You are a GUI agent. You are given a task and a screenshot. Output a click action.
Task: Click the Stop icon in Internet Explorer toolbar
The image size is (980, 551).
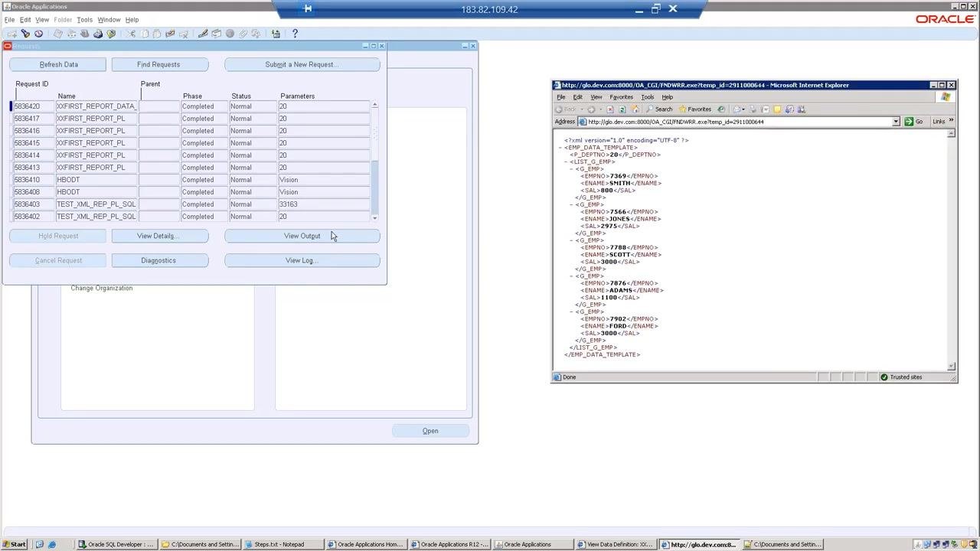[x=610, y=109]
